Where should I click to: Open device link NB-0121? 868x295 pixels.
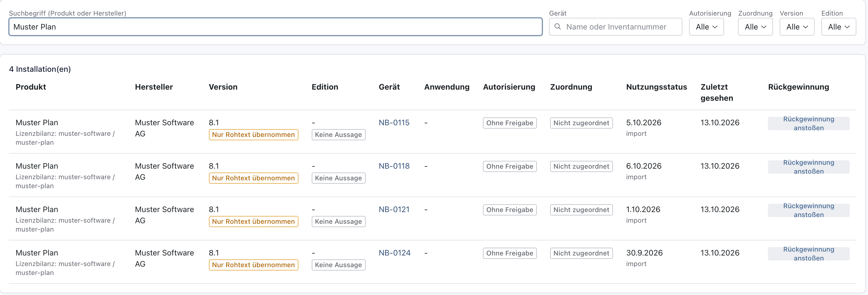pyautogui.click(x=394, y=209)
